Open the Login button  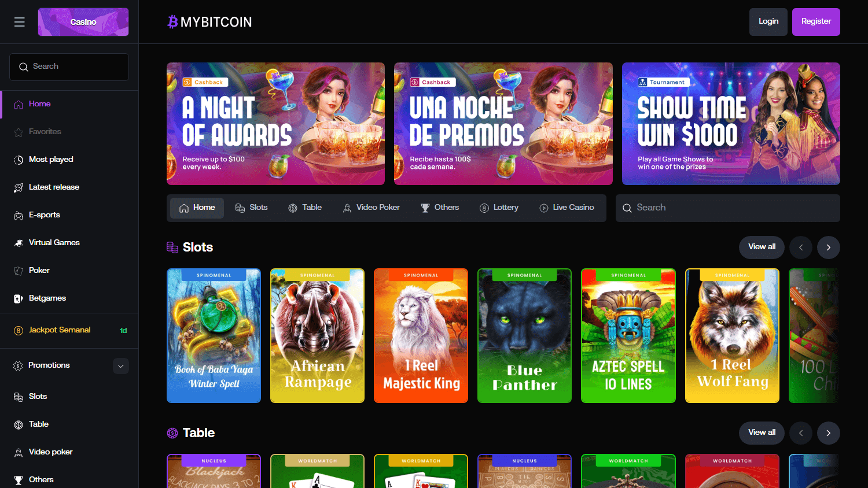click(x=768, y=21)
